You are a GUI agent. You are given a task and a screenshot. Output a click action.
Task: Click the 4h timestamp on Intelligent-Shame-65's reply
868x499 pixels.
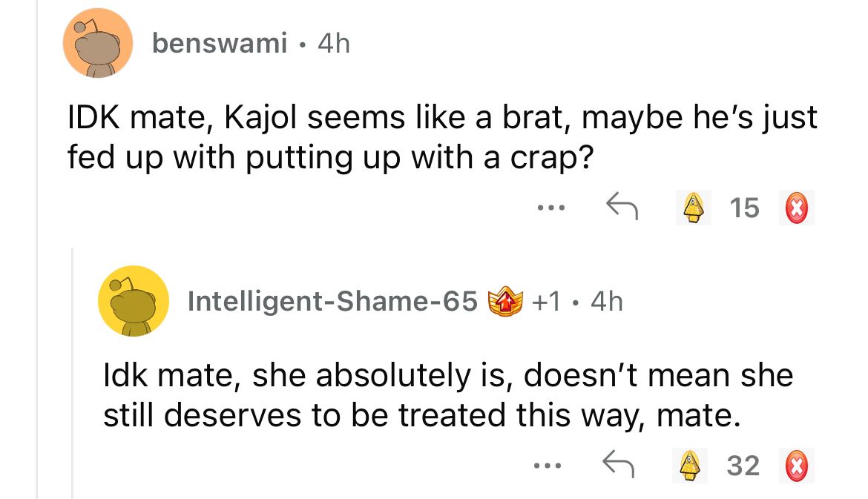605,301
